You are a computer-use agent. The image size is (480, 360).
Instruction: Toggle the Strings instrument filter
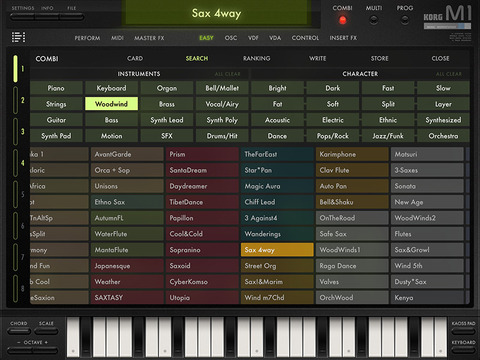pos(56,104)
